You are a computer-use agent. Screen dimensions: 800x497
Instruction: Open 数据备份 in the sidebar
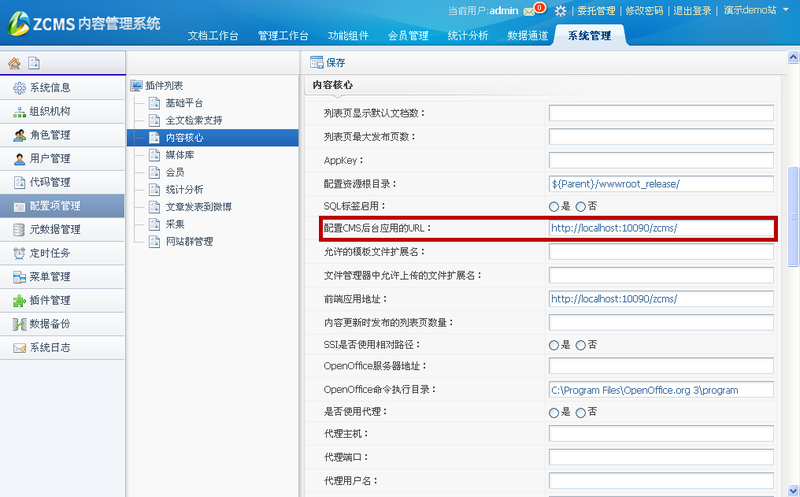pyautogui.click(x=49, y=324)
